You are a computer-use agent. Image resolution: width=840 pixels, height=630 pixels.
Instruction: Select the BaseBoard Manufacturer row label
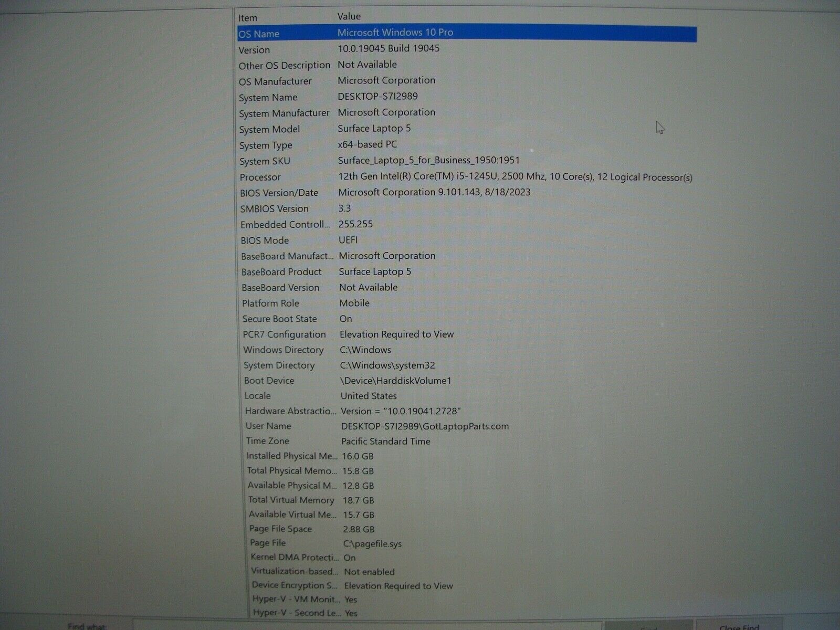click(287, 257)
